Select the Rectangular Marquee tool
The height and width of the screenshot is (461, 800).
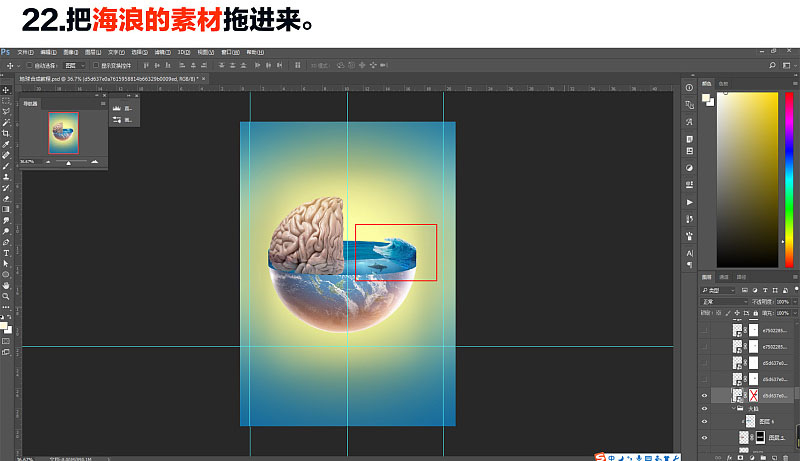[x=6, y=101]
